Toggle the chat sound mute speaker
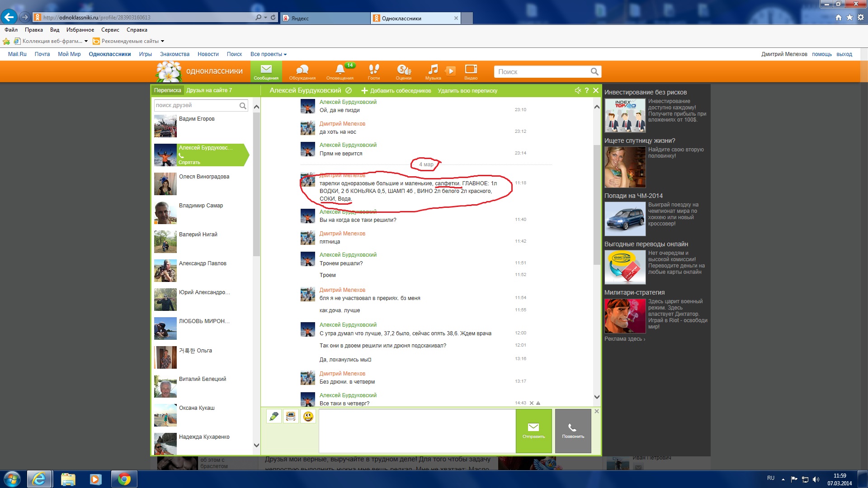The width and height of the screenshot is (868, 488). pyautogui.click(x=577, y=90)
